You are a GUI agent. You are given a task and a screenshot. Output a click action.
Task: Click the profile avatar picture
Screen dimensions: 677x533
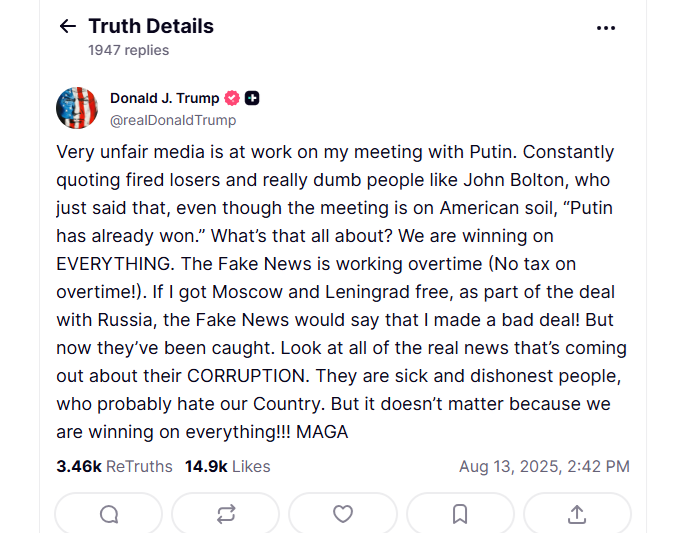click(77, 108)
